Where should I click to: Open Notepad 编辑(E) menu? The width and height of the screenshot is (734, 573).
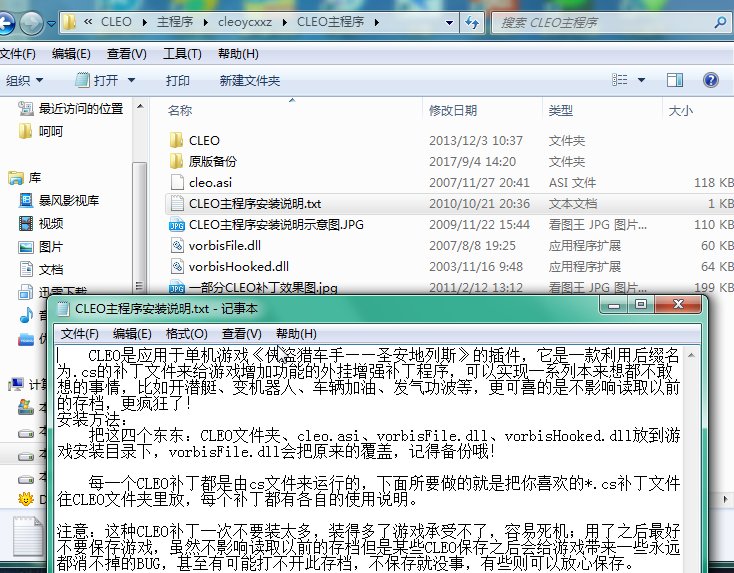click(x=132, y=334)
